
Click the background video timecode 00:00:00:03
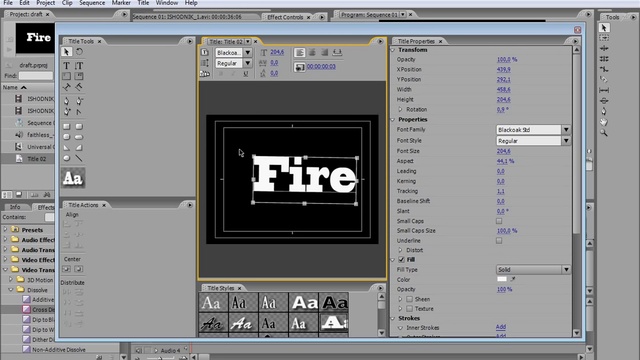click(321, 67)
